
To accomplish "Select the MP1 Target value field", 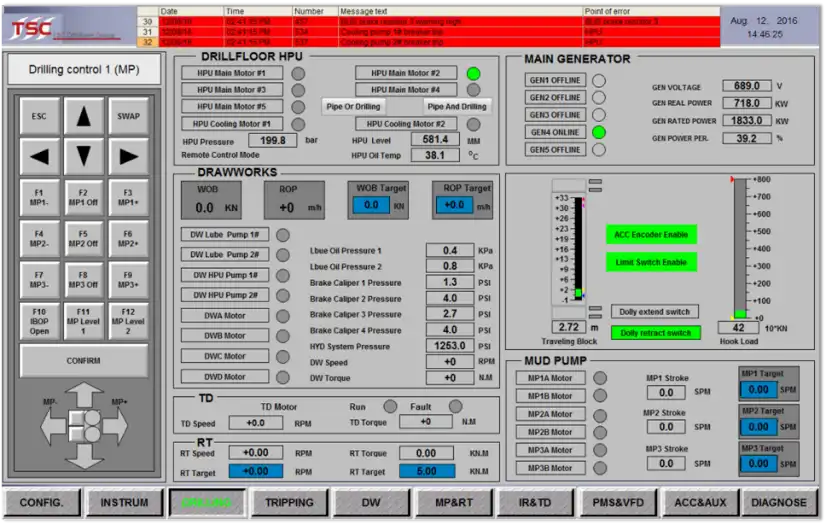I will [758, 390].
